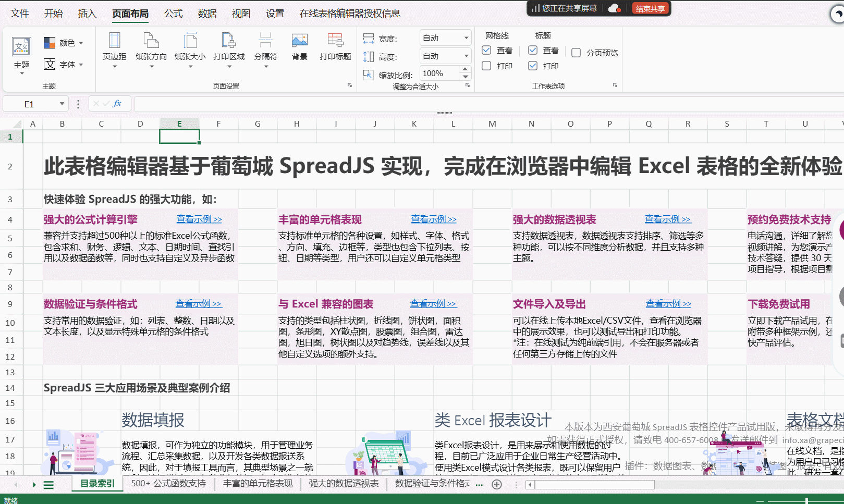Open the 主题 themes gallery
Screen dimensions: 844x504
coord(21,55)
